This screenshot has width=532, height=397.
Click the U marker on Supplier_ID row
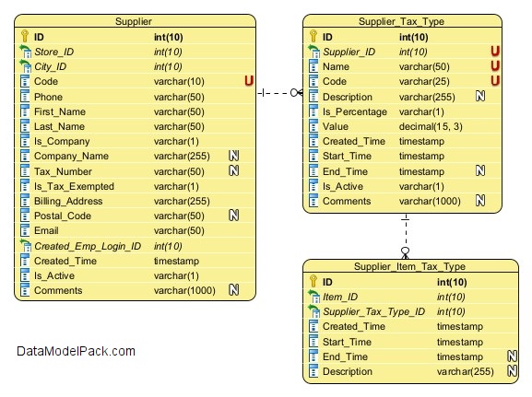point(495,52)
